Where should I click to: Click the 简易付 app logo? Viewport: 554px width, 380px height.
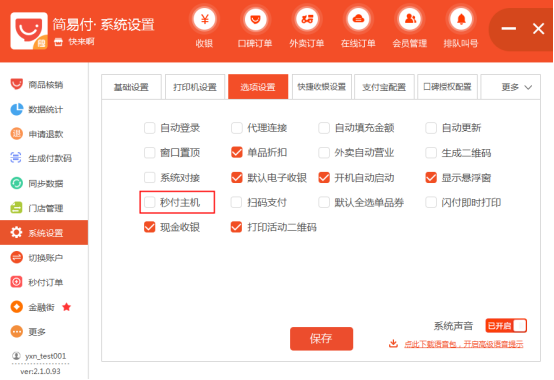coord(29,31)
